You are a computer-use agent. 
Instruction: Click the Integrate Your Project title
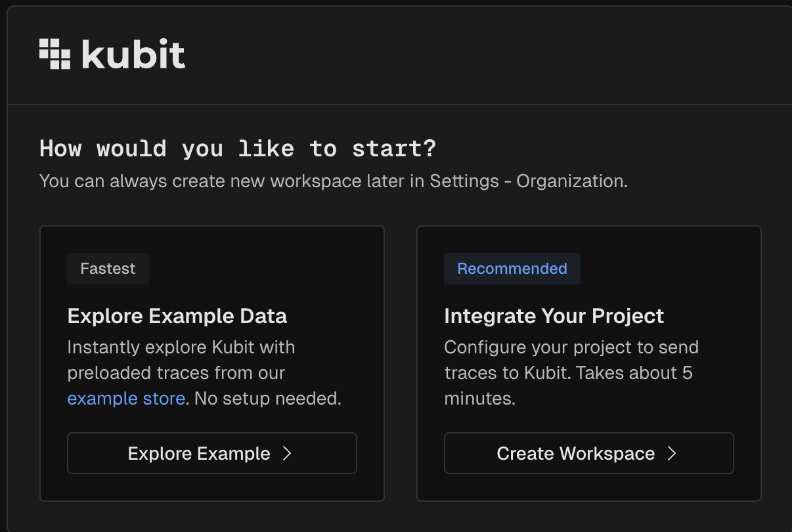pos(554,316)
